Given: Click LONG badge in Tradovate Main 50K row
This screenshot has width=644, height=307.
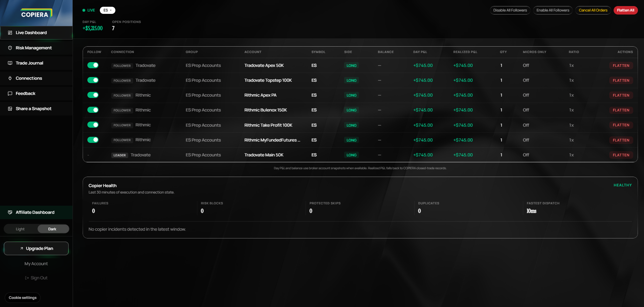Looking at the screenshot, I should pyautogui.click(x=351, y=155).
